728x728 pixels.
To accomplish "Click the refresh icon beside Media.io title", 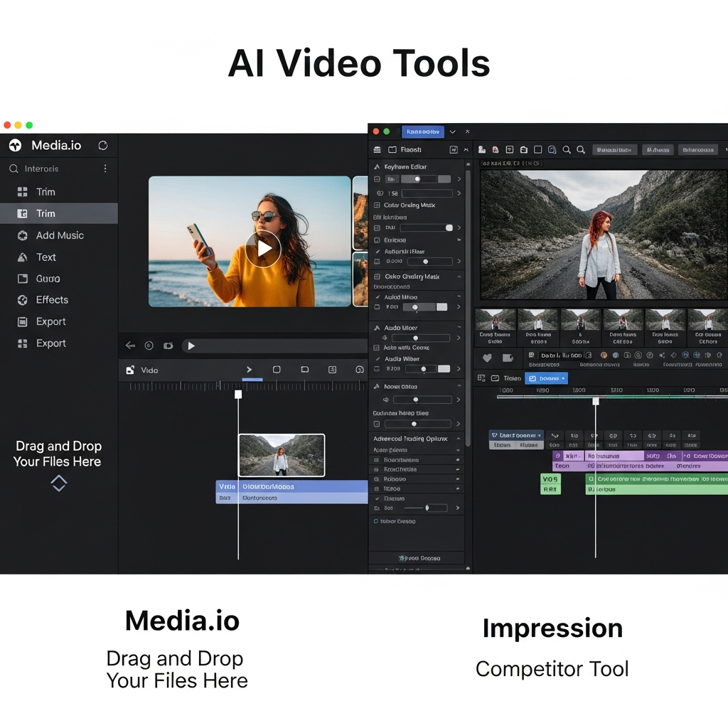I will click(103, 146).
